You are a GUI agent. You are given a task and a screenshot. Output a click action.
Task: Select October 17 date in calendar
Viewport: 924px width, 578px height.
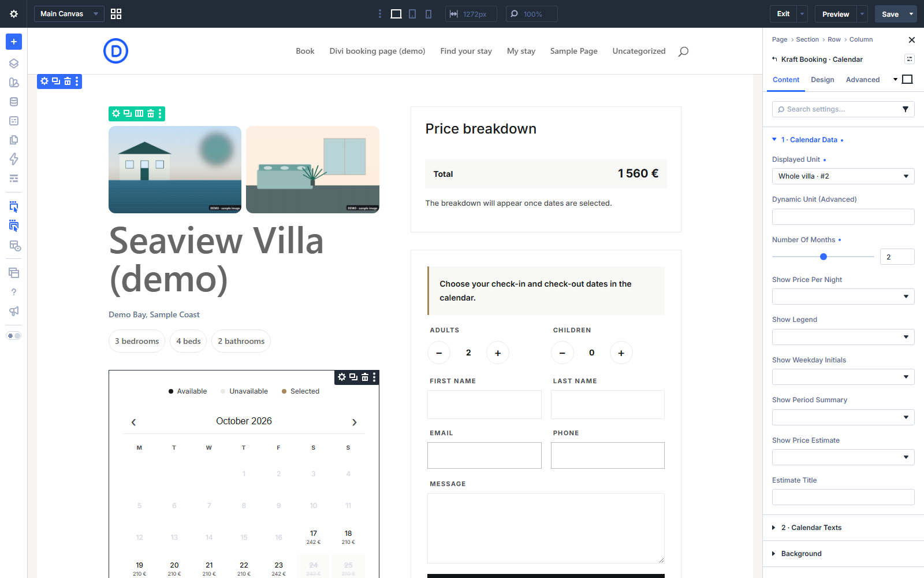tap(314, 537)
